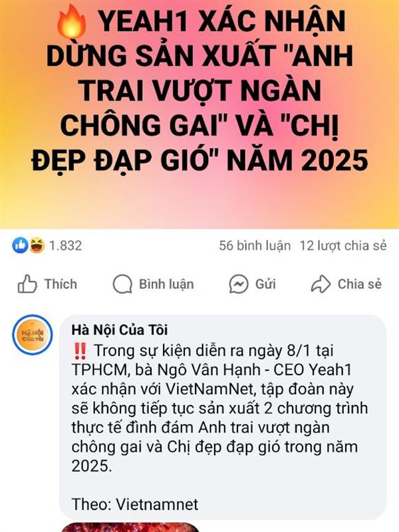Viewport: 399px width, 532px height.
Task: Open the blue like reaction icon
Action: click(x=20, y=245)
